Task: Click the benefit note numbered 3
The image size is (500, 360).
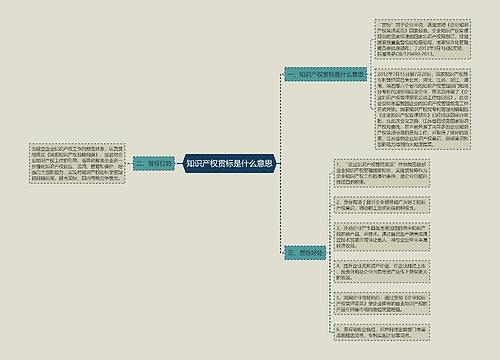Action: coord(382,237)
